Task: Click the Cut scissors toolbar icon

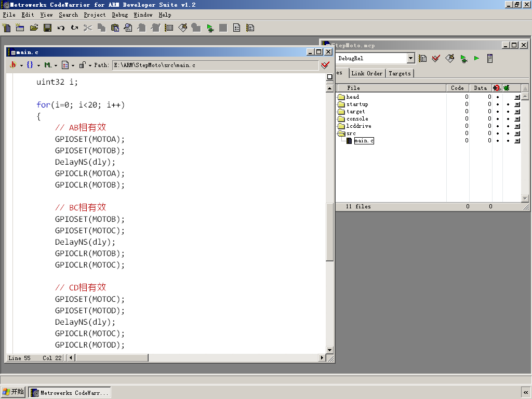Action: coord(88,28)
